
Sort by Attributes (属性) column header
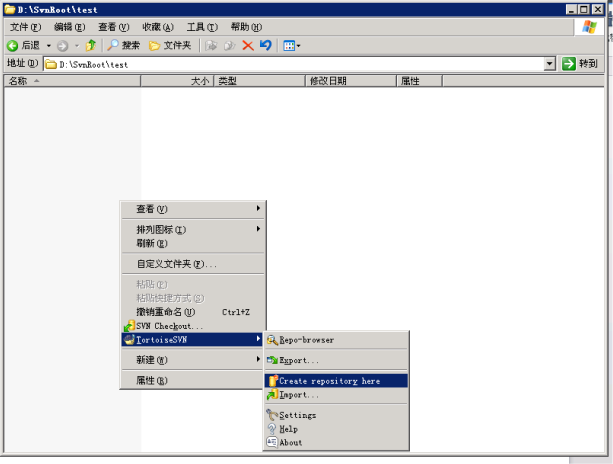pyautogui.click(x=419, y=81)
